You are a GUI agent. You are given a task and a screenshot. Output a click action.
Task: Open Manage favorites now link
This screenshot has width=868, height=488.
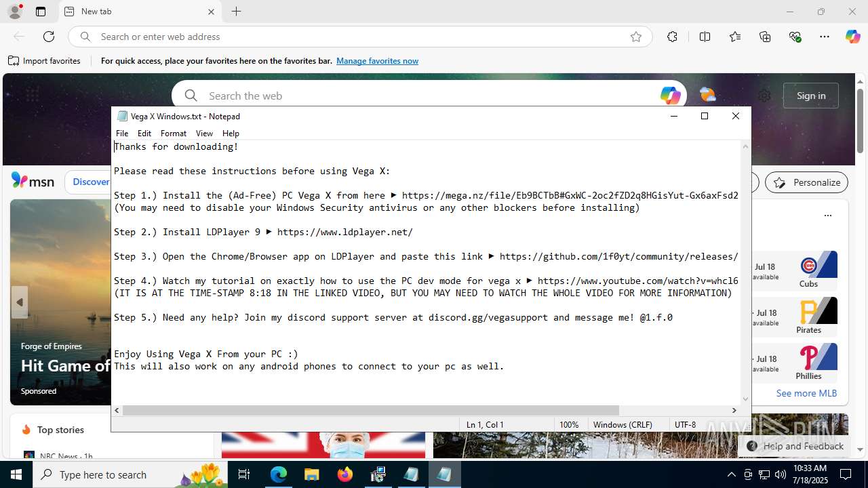(377, 61)
